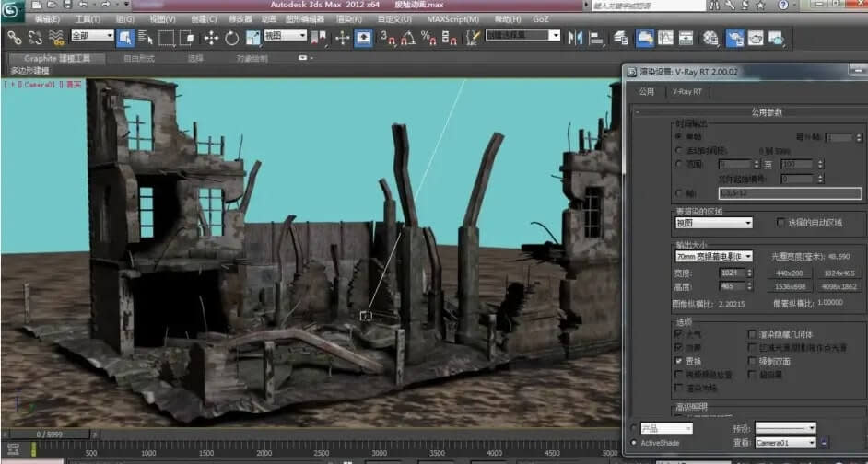Image resolution: width=868 pixels, height=464 pixels.
Task: Expand the 70mm output size preset dropdown
Action: point(713,256)
